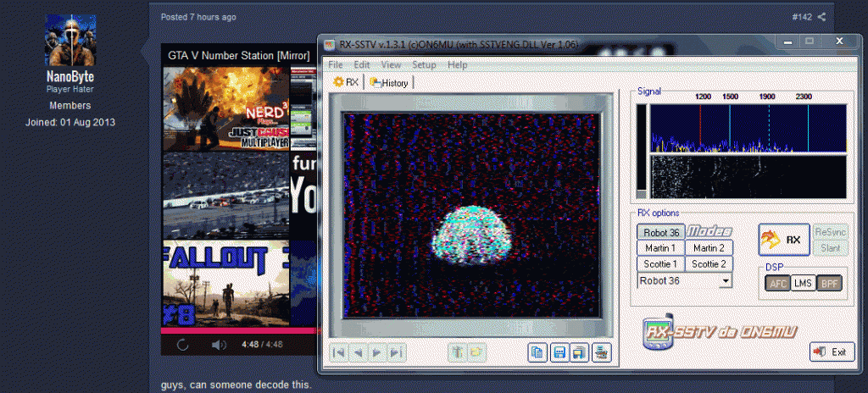This screenshot has width=868, height=393.
Task: Open the File menu in RX-SSTV
Action: (x=336, y=64)
